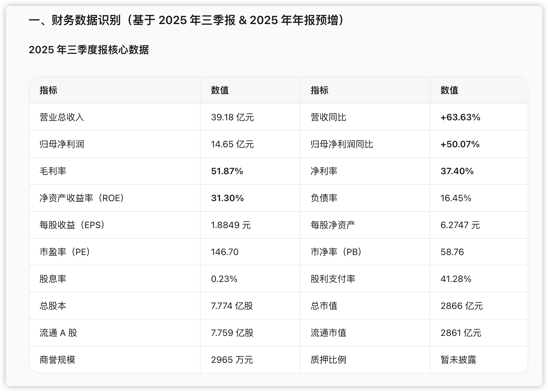Image resolution: width=548 pixels, height=392 pixels.
Task: Select the 7.774 亿股 value
Action: [232, 306]
